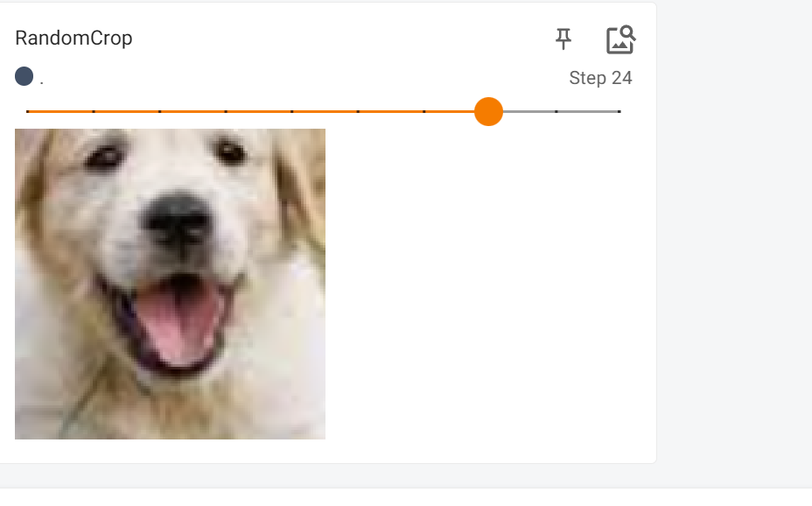Grab the orange step slider thumb
The height and width of the screenshot is (506, 812).
488,111
